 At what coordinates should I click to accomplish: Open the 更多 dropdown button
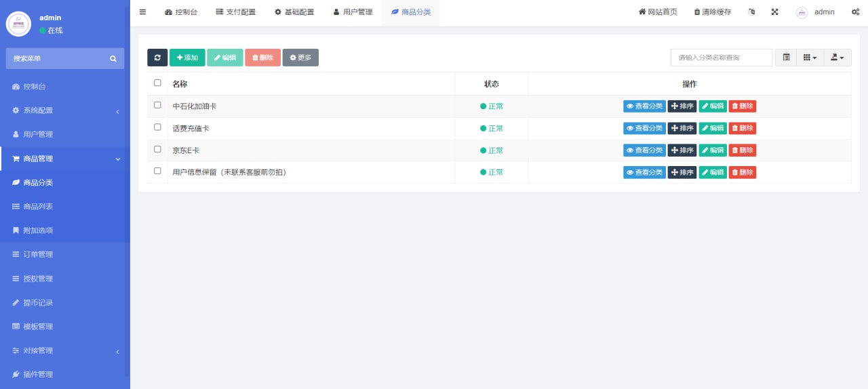point(300,58)
